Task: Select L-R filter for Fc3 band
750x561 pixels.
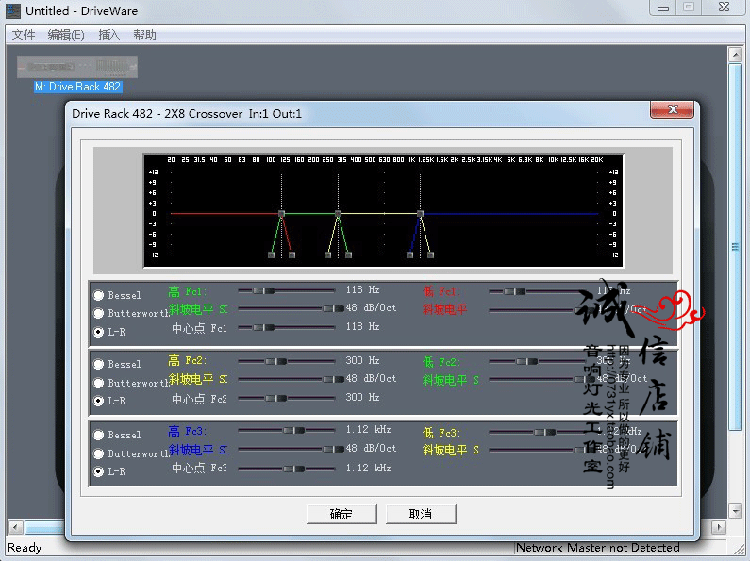Action: [x=99, y=472]
